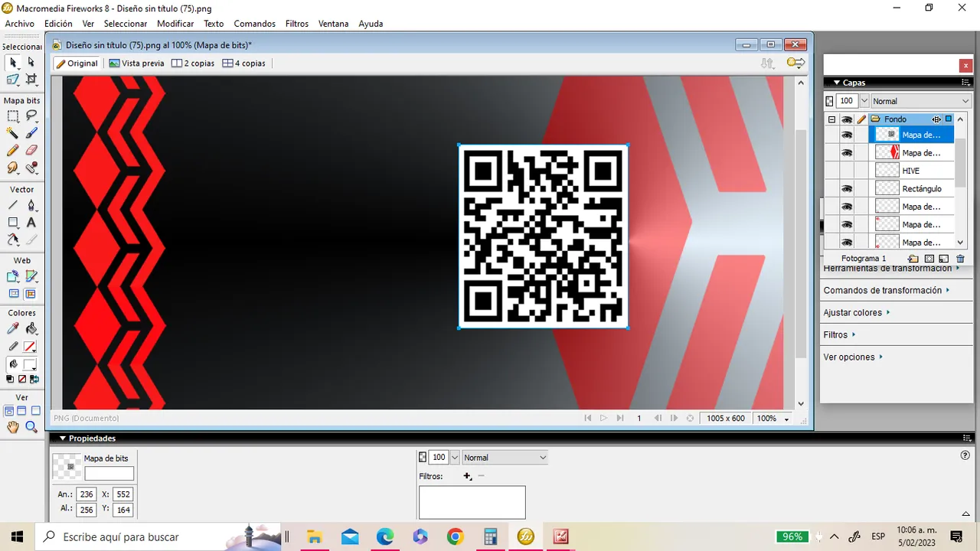Open the Modificar menu

pos(175,24)
